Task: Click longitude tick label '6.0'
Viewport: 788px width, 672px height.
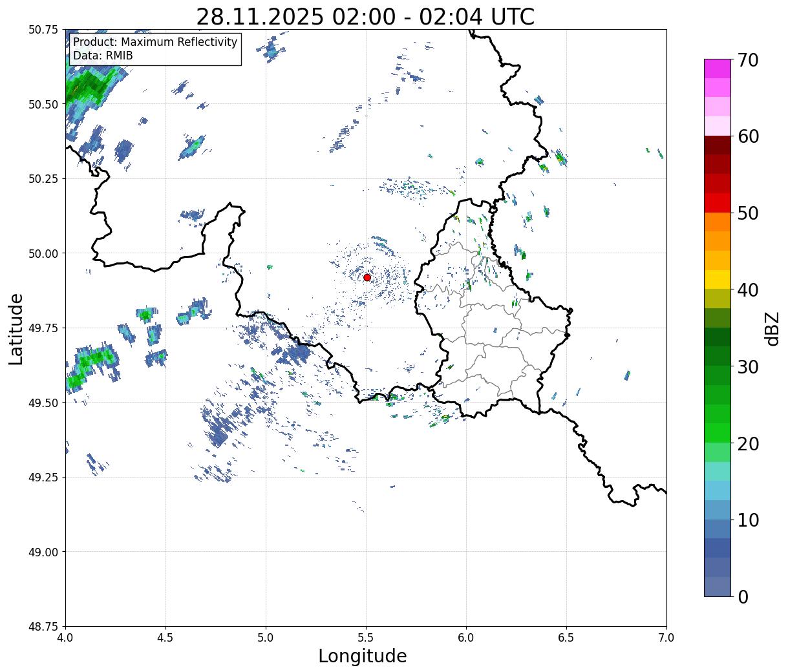Action: (466, 637)
